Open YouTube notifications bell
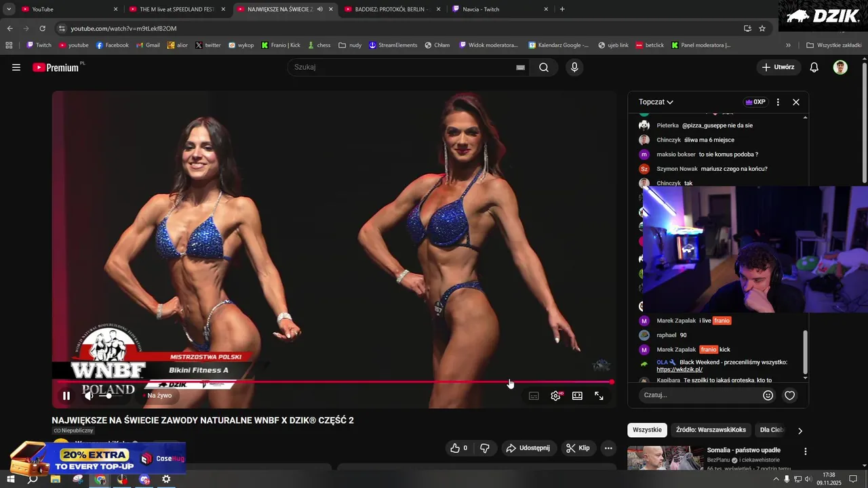 pos(814,67)
